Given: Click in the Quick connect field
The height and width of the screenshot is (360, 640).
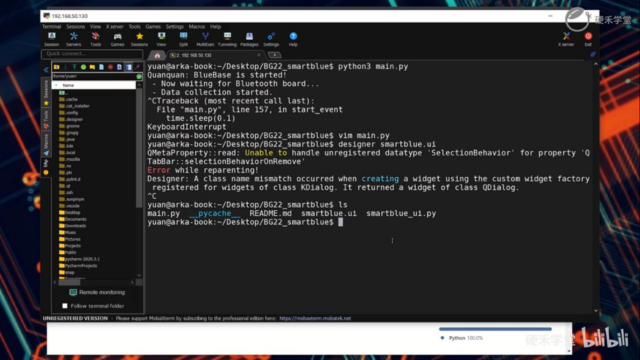Looking at the screenshot, I should click(92, 54).
